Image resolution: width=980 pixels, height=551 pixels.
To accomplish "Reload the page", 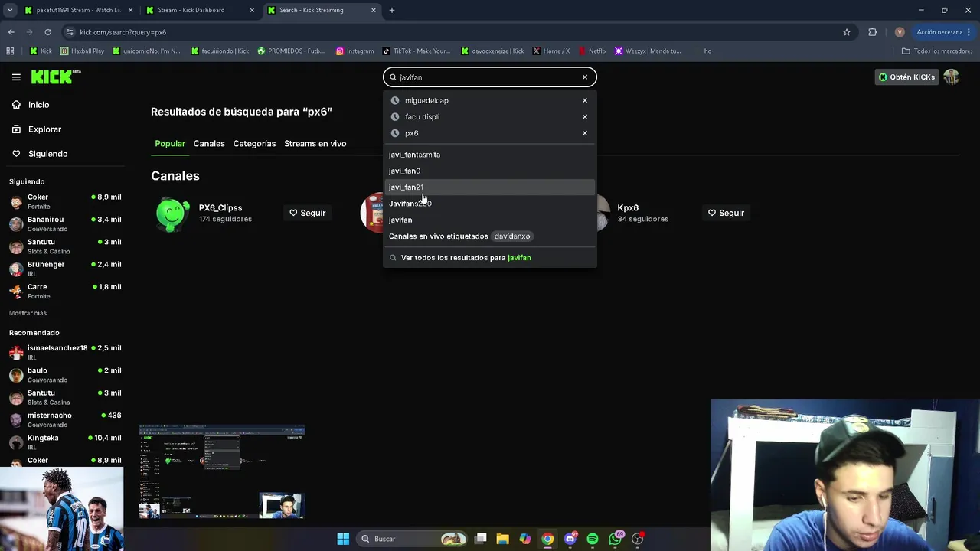I will coord(47,32).
